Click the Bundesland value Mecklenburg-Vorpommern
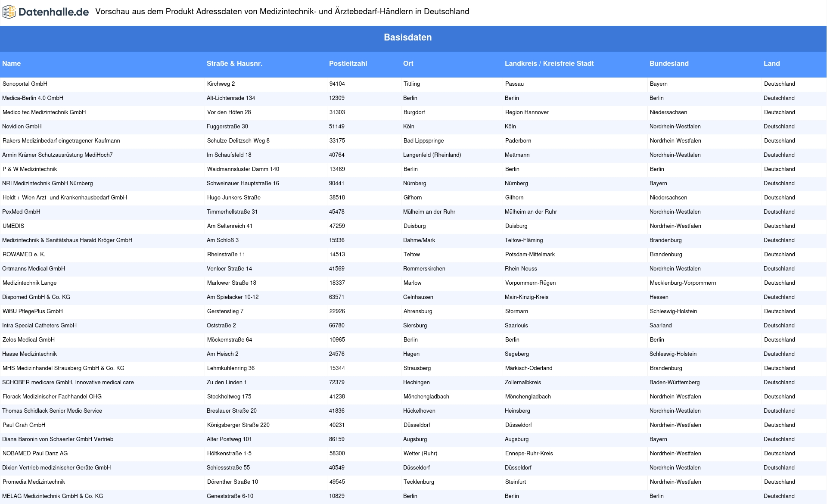 coord(683,283)
